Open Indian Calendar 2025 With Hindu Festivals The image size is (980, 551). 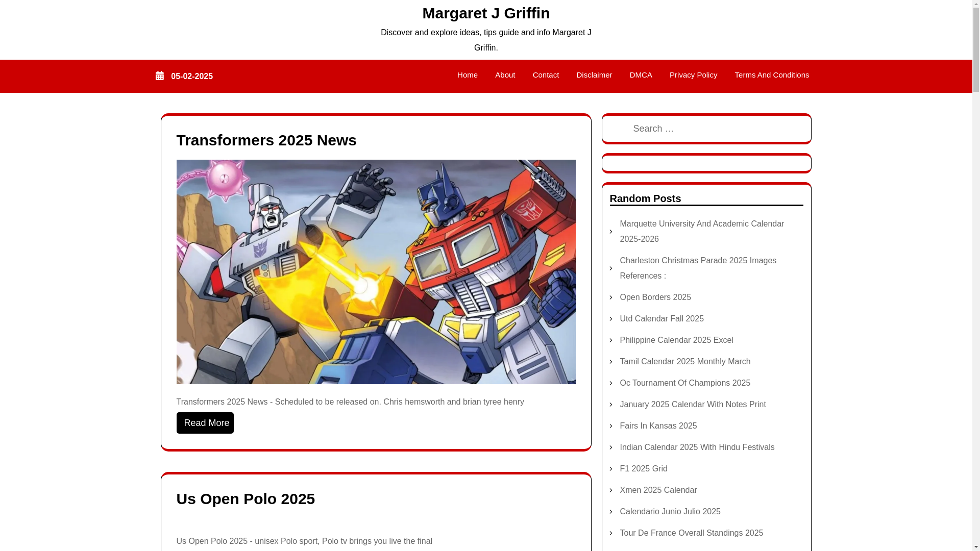point(697,447)
